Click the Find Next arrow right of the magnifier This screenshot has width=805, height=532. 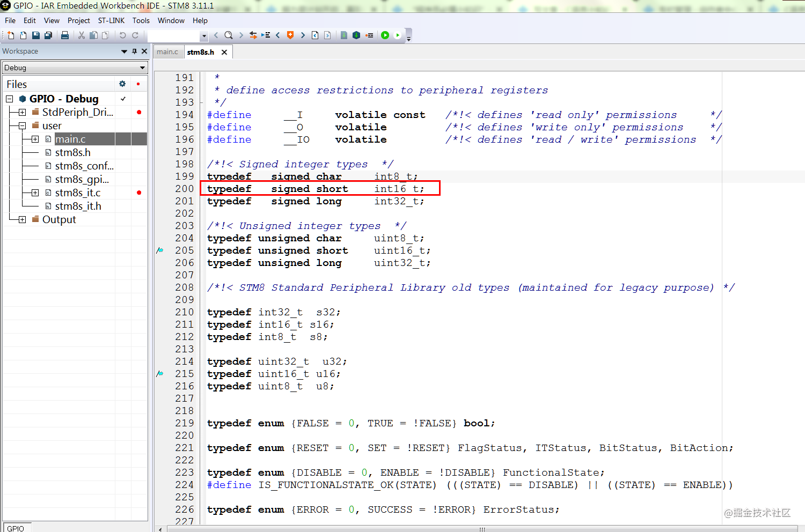[x=241, y=35]
